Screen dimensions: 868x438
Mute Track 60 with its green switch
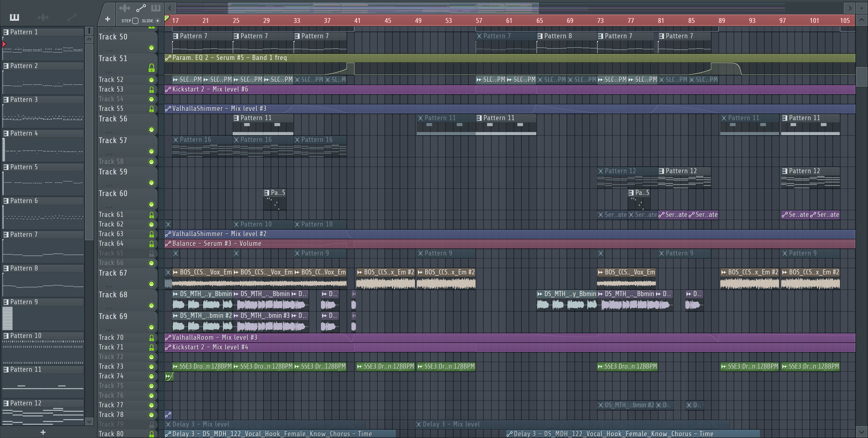pyautogui.click(x=152, y=204)
